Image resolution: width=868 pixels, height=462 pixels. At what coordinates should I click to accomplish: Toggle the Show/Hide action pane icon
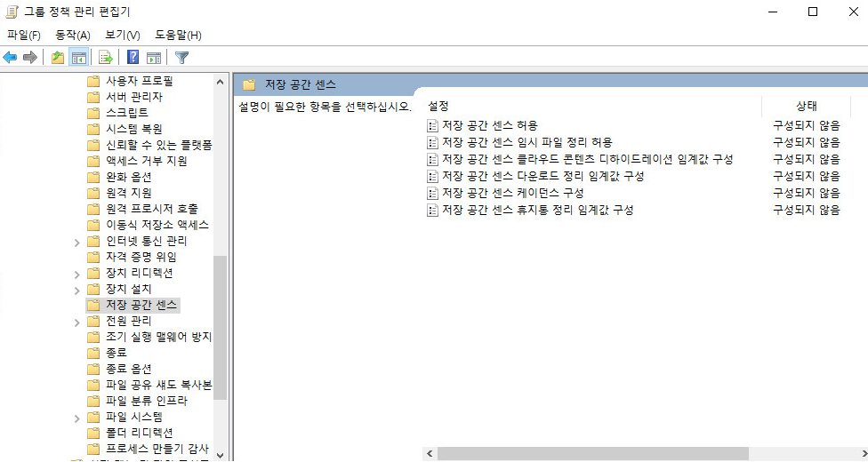(x=154, y=57)
